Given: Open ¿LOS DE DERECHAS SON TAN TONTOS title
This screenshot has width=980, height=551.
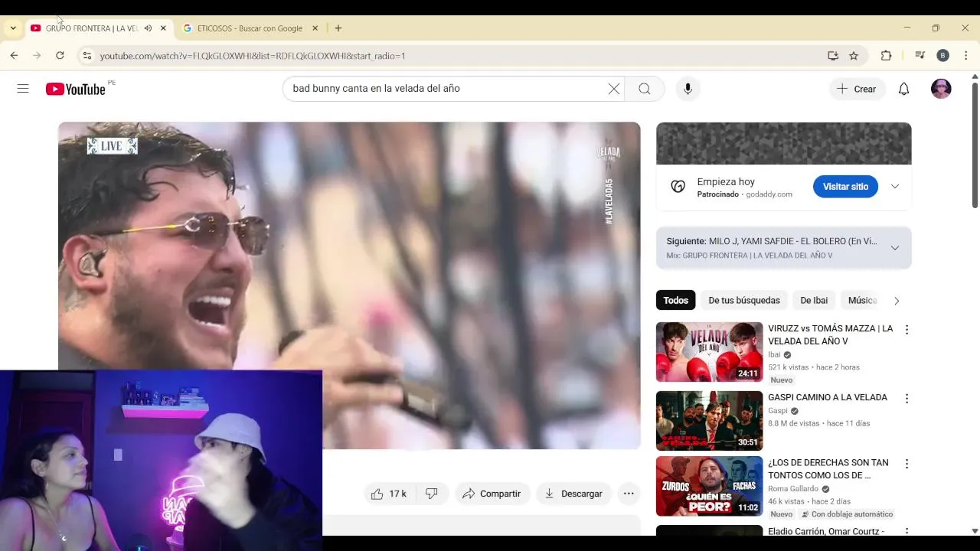Looking at the screenshot, I should pos(828,469).
